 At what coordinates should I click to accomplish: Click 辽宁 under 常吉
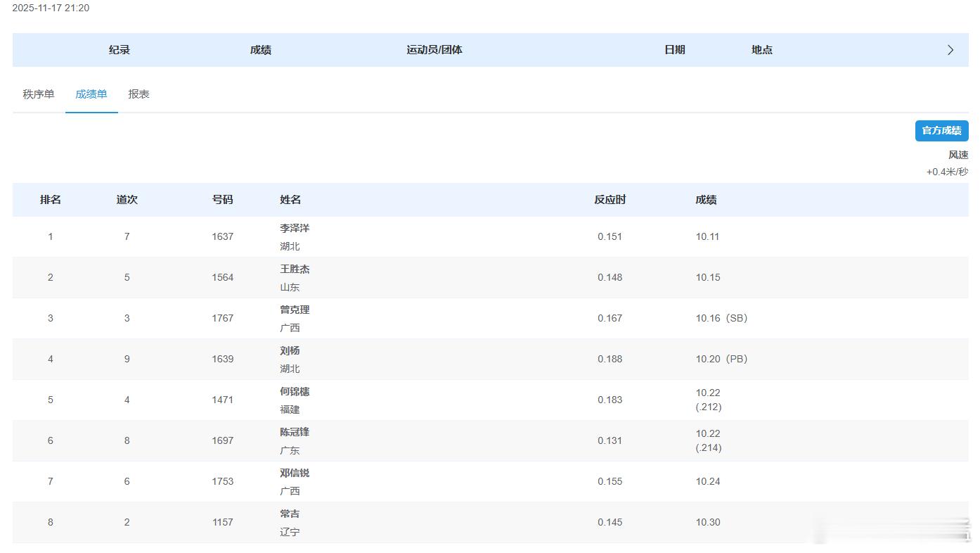point(290,532)
